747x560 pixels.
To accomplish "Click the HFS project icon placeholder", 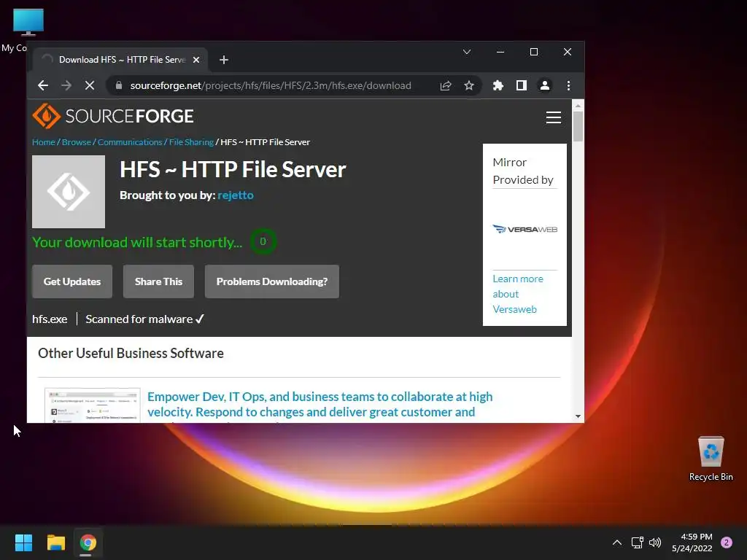I will pyautogui.click(x=69, y=192).
